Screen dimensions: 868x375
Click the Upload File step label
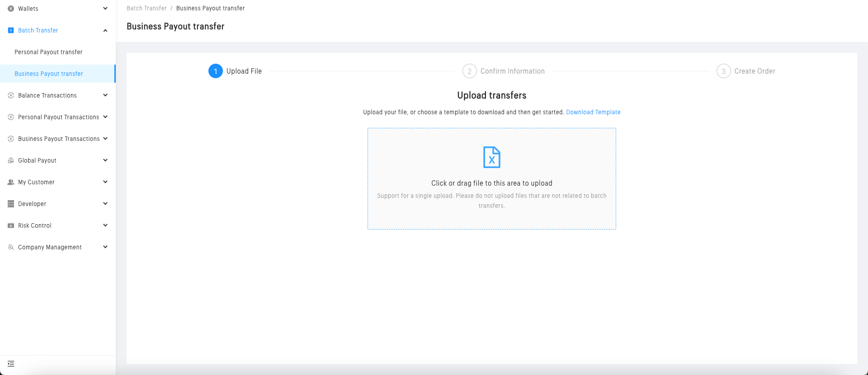(244, 71)
